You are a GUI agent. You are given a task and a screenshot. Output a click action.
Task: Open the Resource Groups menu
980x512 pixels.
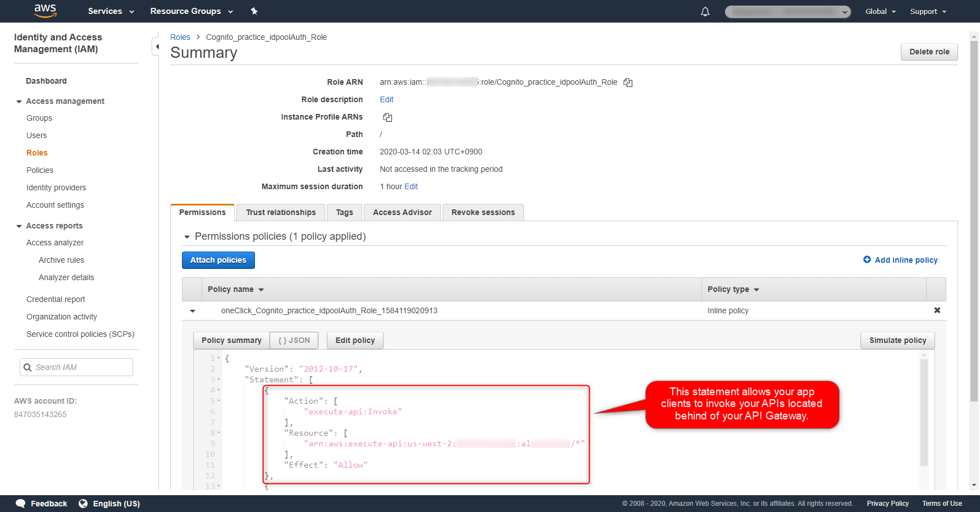[x=192, y=11]
